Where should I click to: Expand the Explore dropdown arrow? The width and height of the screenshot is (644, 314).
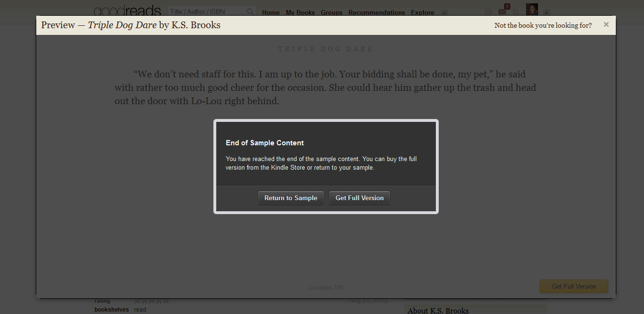pos(444,12)
